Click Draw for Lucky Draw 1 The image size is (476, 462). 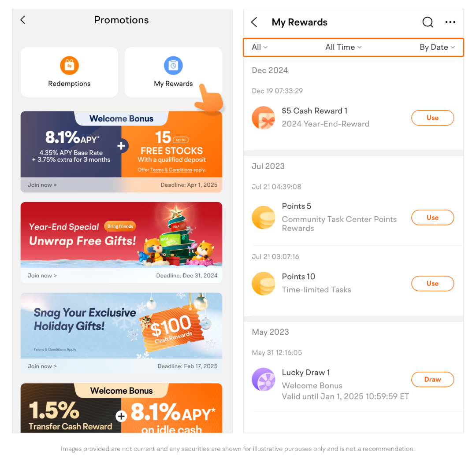[x=433, y=380]
